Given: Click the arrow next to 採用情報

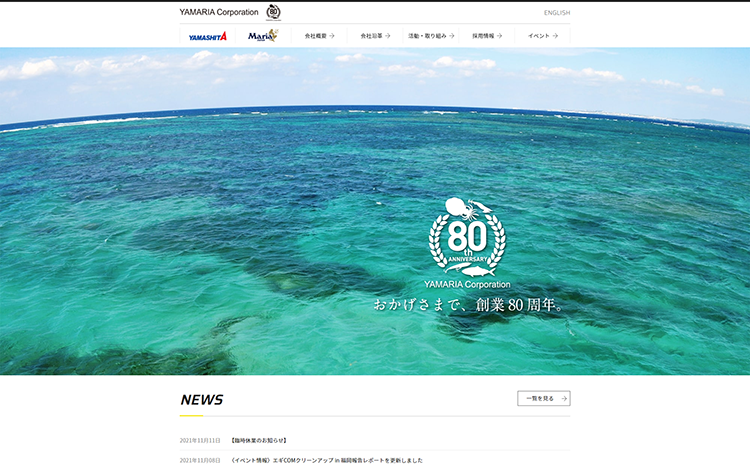Looking at the screenshot, I should pyautogui.click(x=500, y=36).
